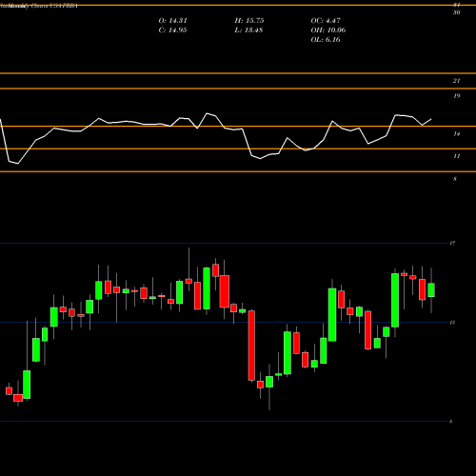Click the low value "L: 13.48"
The height and width of the screenshot is (476, 476).
[248, 30]
